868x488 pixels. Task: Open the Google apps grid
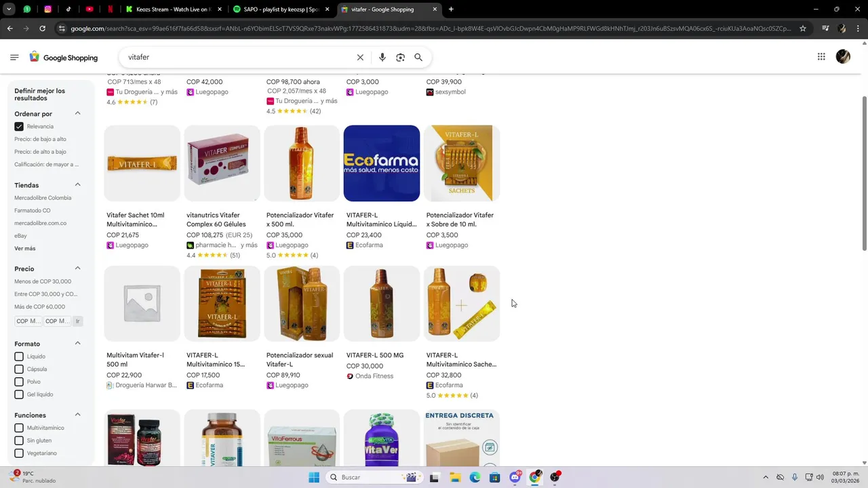[821, 57]
